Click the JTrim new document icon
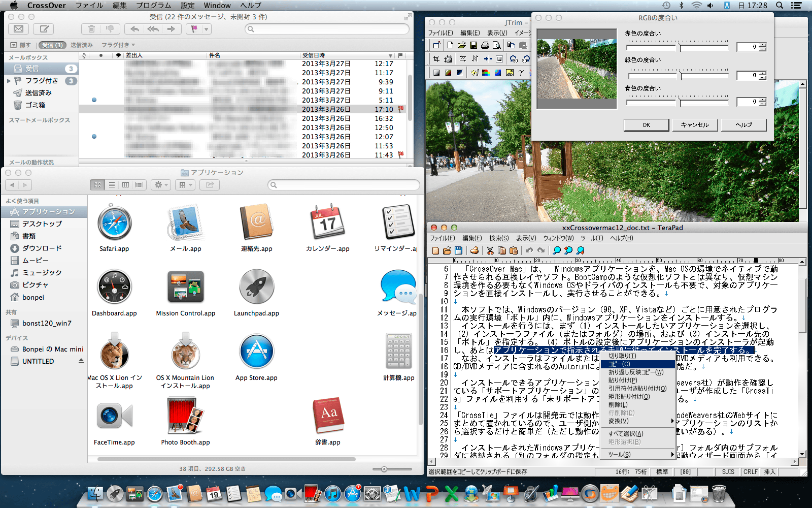This screenshot has height=508, width=812. coord(450,45)
